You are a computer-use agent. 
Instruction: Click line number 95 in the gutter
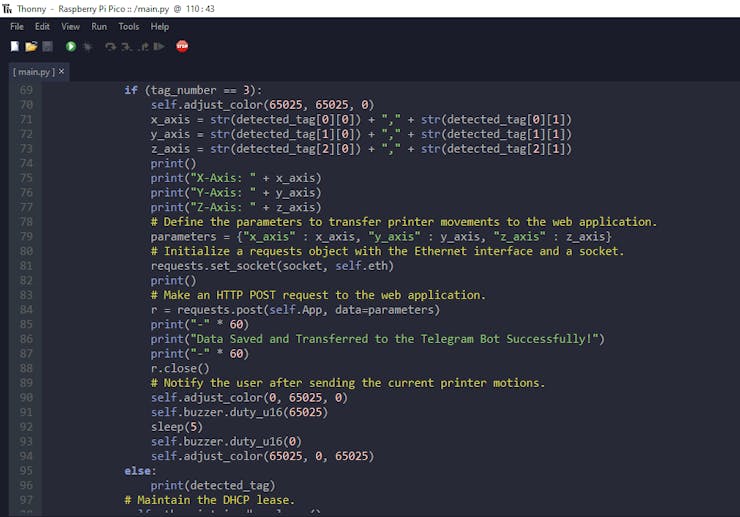click(x=26, y=470)
